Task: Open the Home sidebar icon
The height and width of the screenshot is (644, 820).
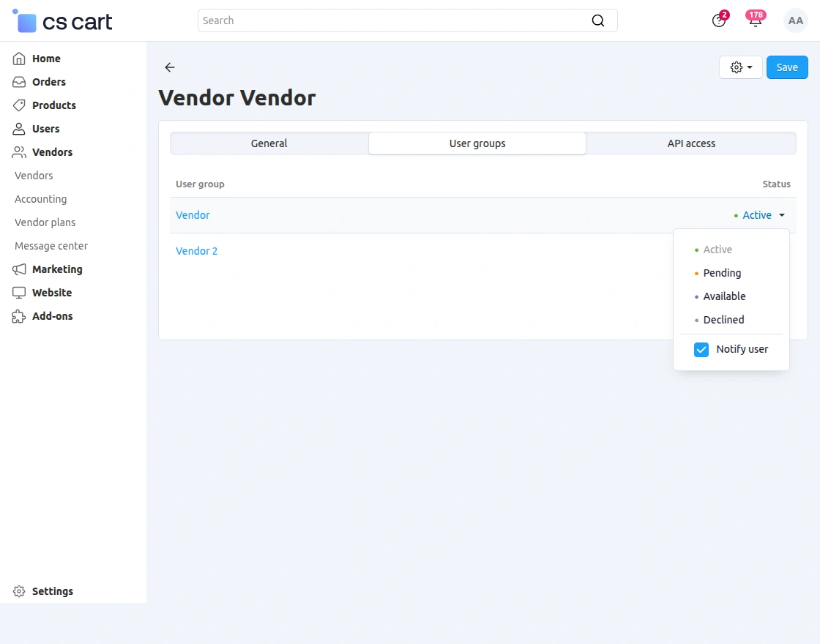Action: pyautogui.click(x=19, y=59)
